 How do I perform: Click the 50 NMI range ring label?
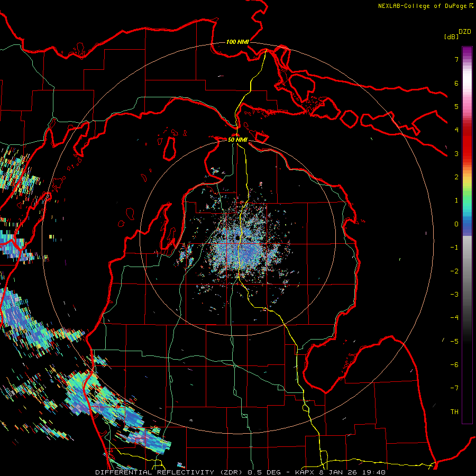[x=237, y=140]
